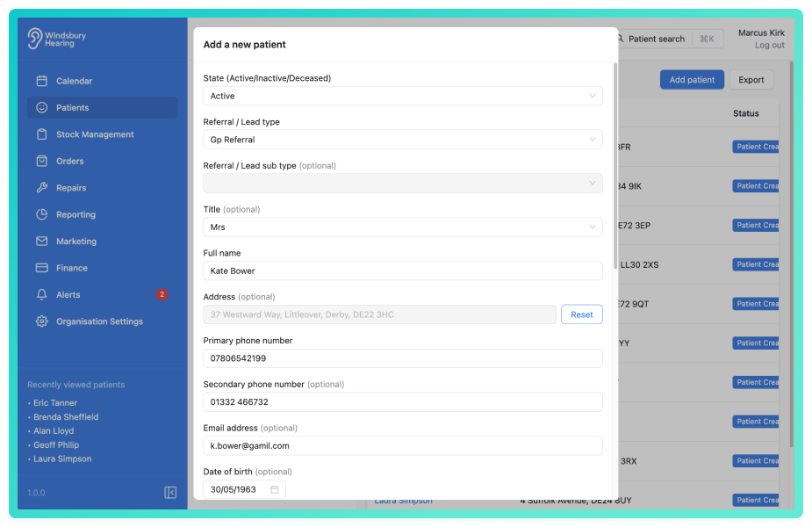Click the disabled Address field
This screenshot has width=812, height=527.
click(x=379, y=314)
